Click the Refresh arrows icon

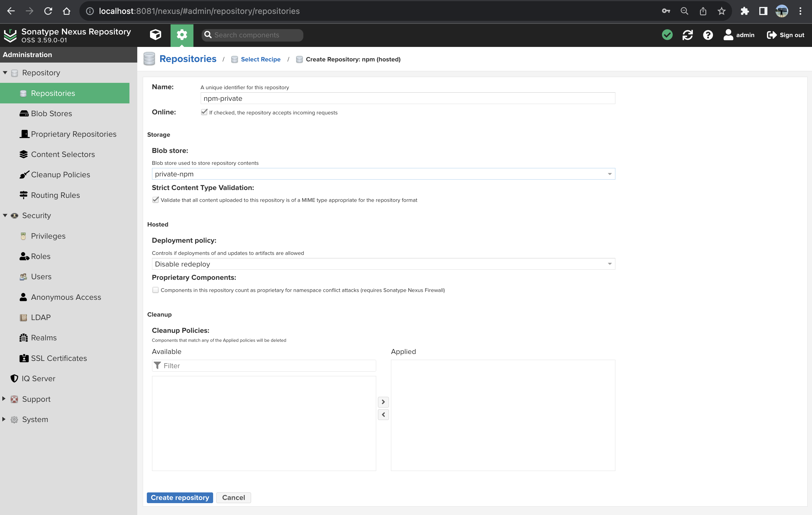687,35
